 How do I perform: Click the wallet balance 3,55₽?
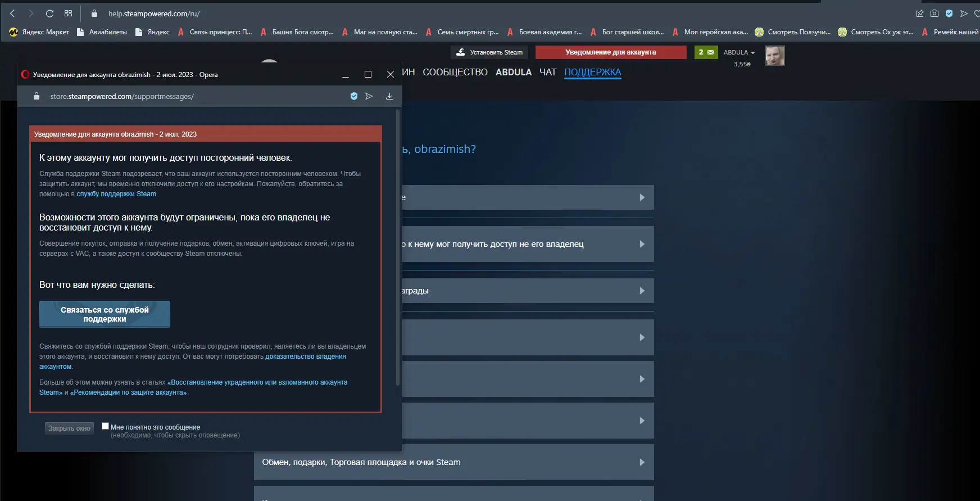point(742,64)
